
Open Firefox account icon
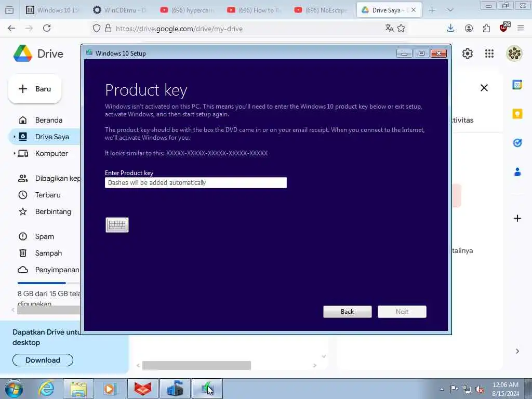pyautogui.click(x=469, y=28)
